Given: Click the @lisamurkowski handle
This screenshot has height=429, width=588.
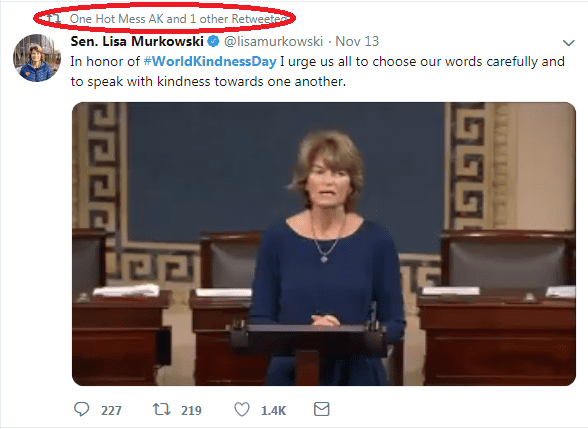Looking at the screenshot, I should click(x=273, y=41).
